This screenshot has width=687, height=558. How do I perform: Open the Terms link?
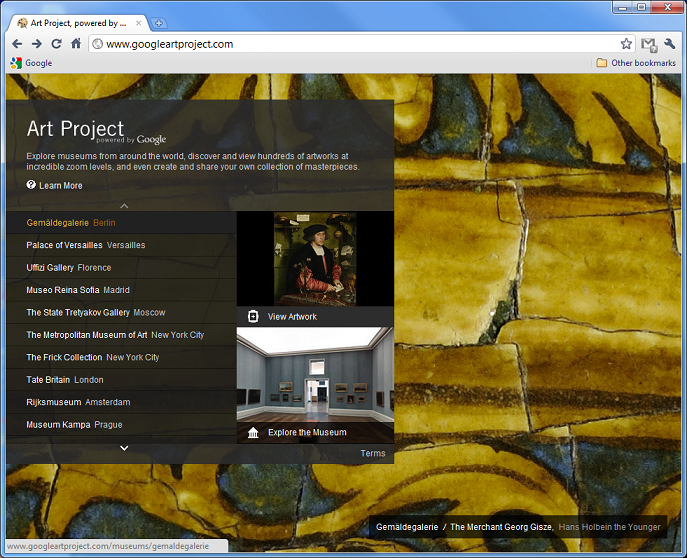click(x=373, y=453)
